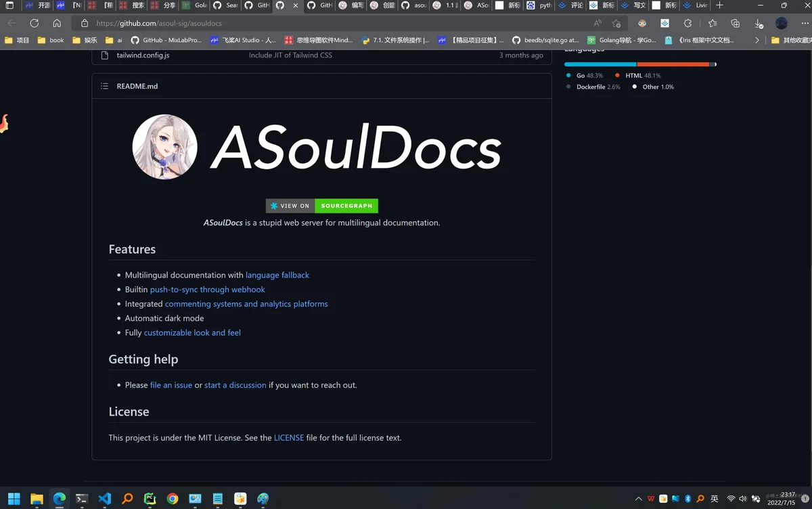Open the Extensions puzzle-piece icon
Image resolution: width=812 pixels, height=509 pixels.
coord(688,23)
